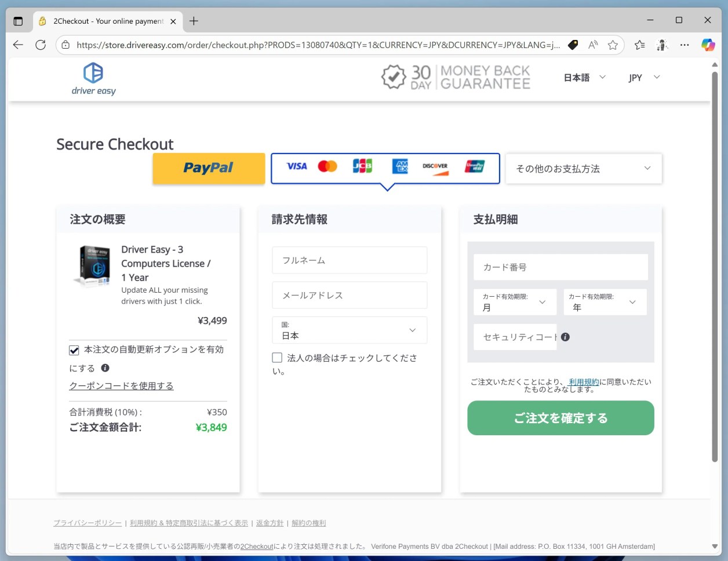Click the 30 day money back badge

456,77
